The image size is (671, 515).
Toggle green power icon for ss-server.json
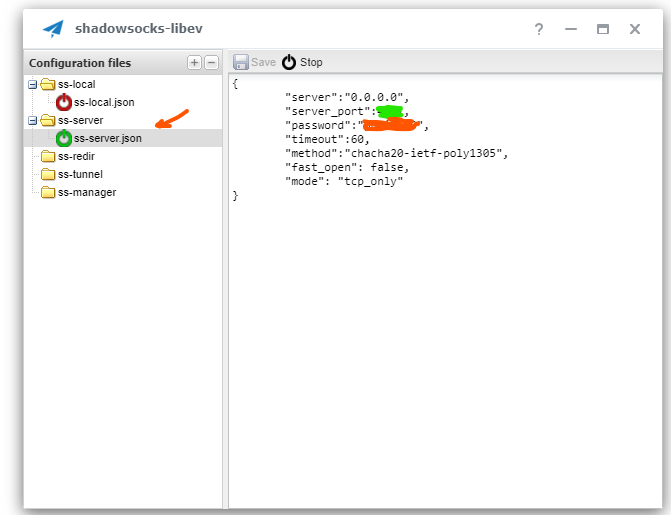pyautogui.click(x=64, y=138)
